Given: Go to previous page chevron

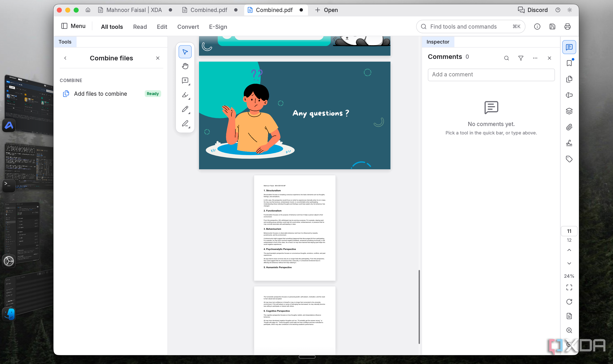Looking at the screenshot, I should coord(569,250).
